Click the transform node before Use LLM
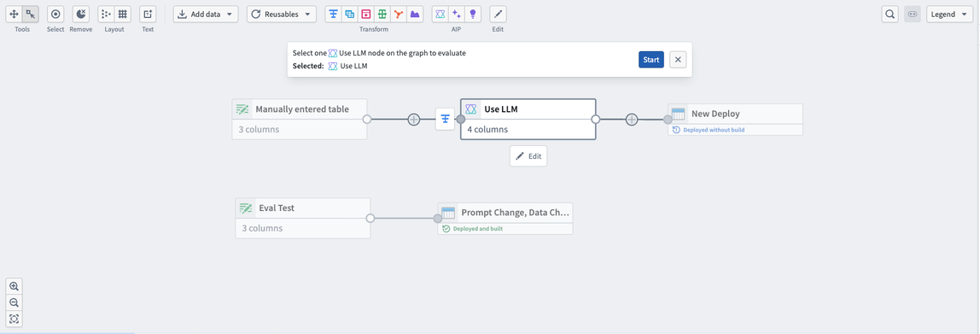 [x=445, y=119]
